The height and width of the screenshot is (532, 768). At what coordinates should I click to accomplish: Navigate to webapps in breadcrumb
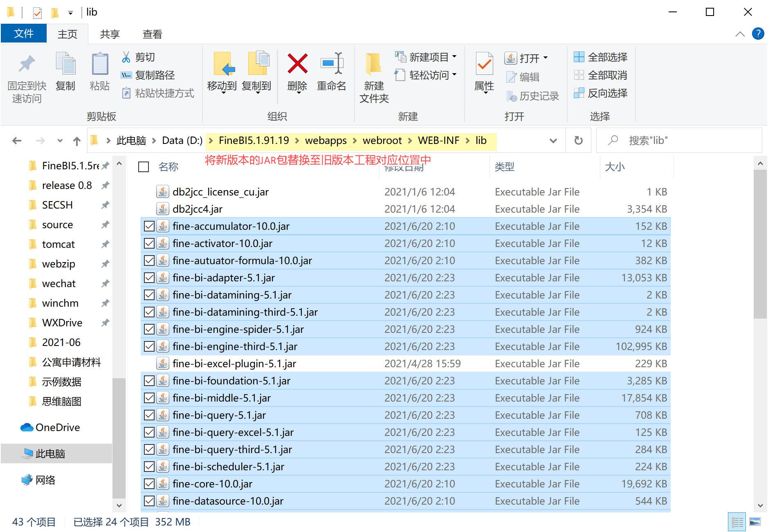326,141
